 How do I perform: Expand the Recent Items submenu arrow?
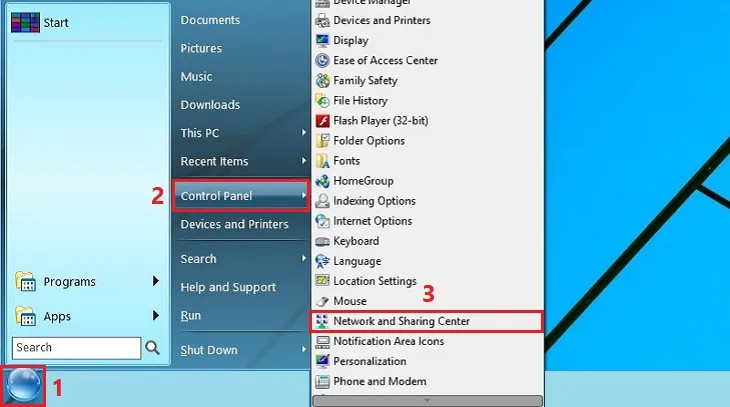[304, 161]
